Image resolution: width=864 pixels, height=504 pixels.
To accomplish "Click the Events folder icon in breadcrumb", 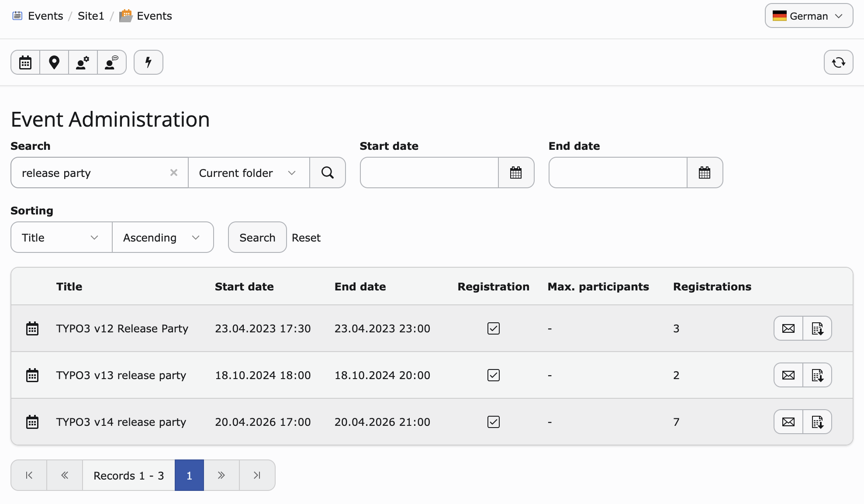I will click(x=126, y=16).
